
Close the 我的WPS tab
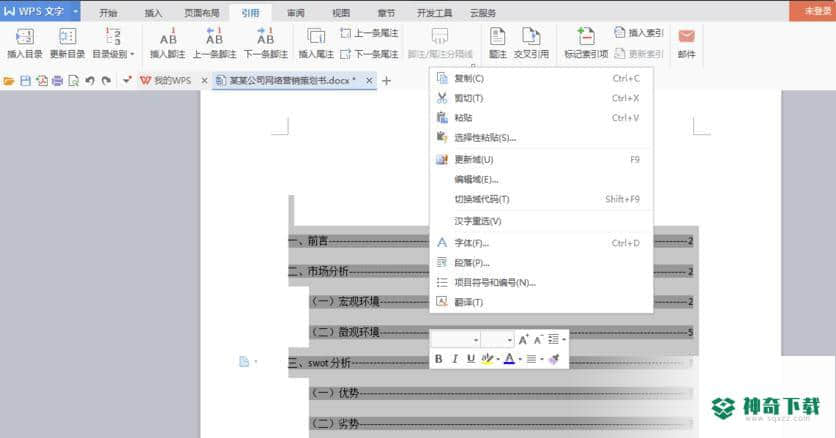(x=204, y=80)
